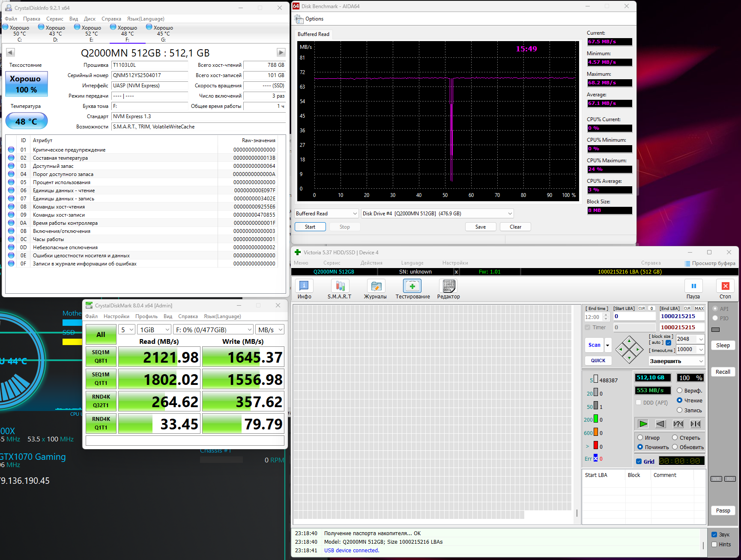This screenshot has height=560, width=741.
Task: Click the Victoria green cross title icon
Action: tap(298, 252)
